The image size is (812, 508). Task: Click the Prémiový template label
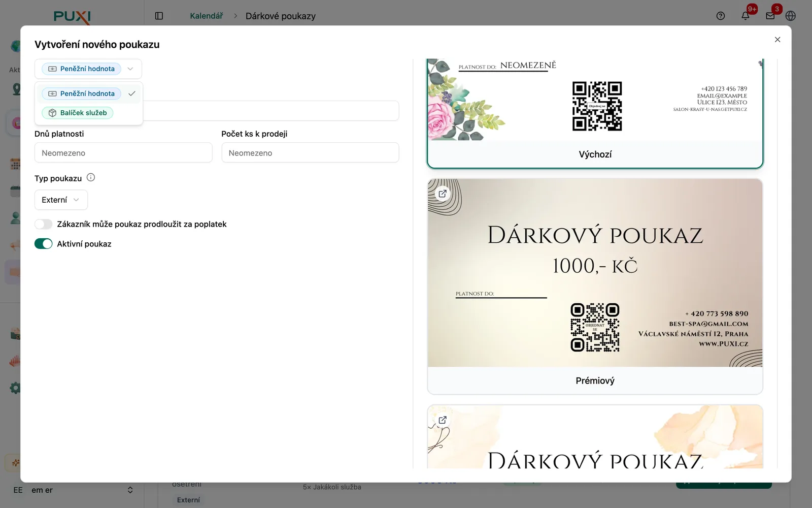pos(595,381)
